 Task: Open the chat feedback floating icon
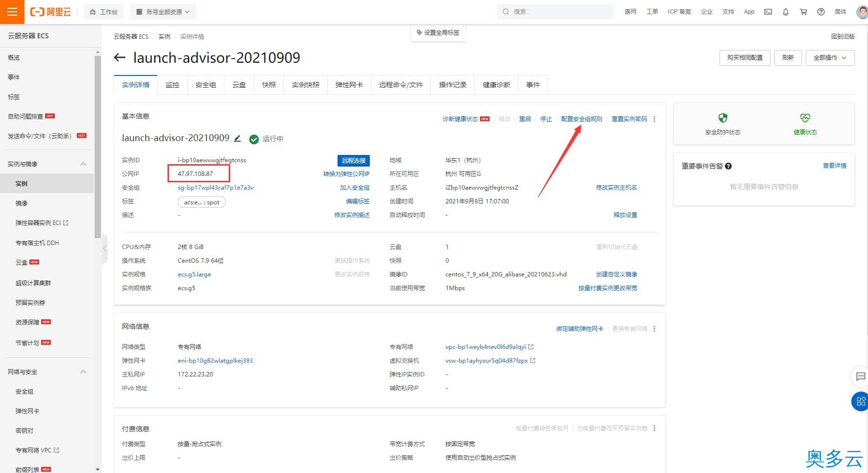861,376
